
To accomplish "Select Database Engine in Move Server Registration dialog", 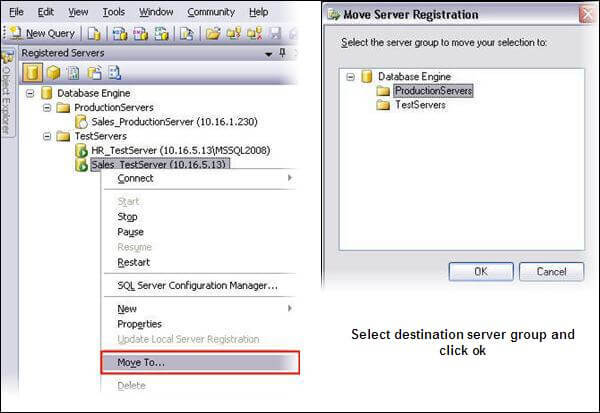I will [414, 77].
